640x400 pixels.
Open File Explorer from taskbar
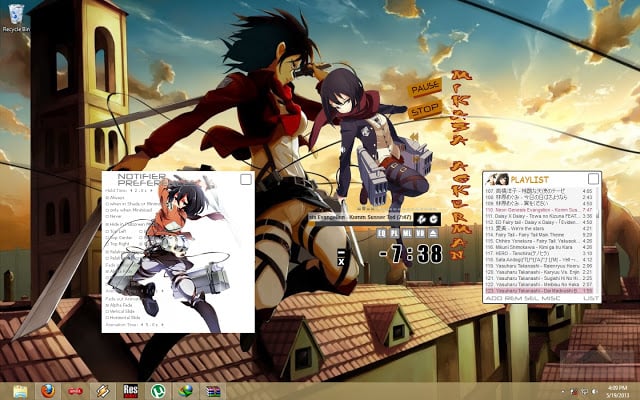(x=19, y=391)
